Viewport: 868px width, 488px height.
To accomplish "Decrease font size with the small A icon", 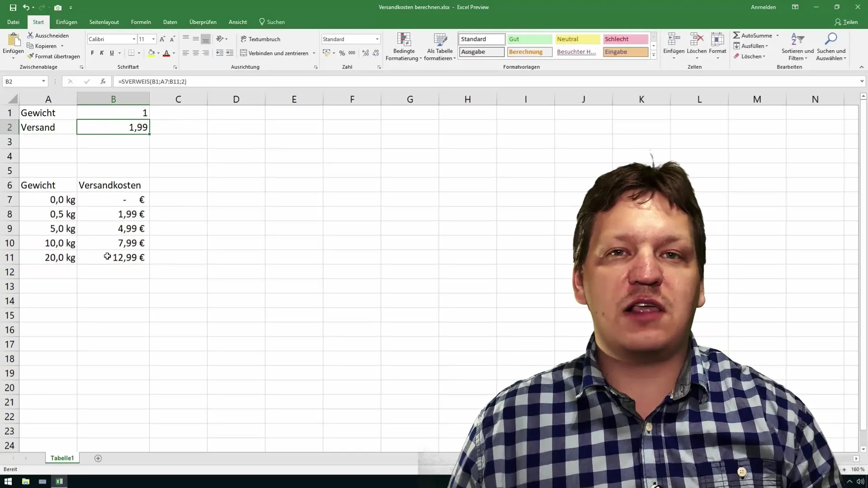I will [x=172, y=39].
